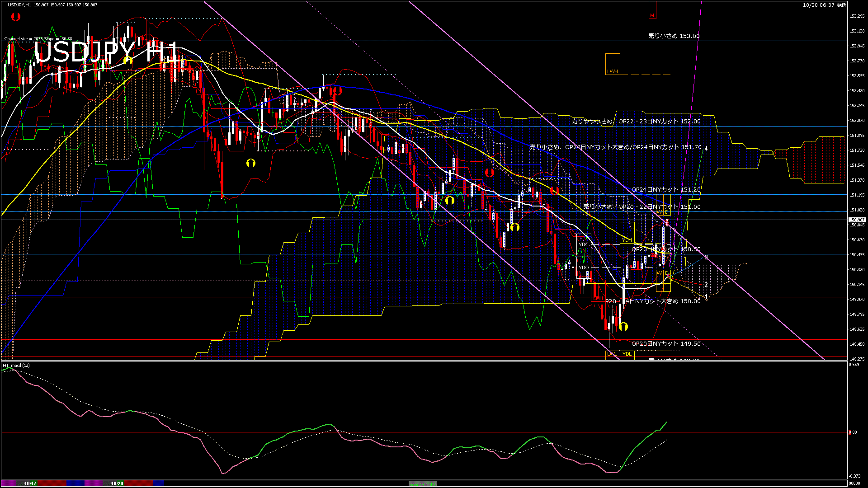Viewport: 868px width, 488px height.
Task: Click the H1 macd (12) indicator title
Action: [x=16, y=365]
